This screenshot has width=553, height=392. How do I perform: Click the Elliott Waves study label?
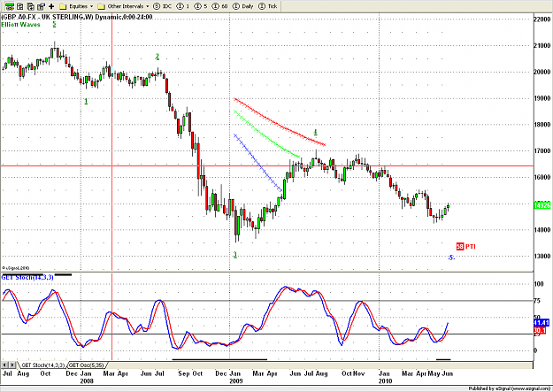pos(20,25)
